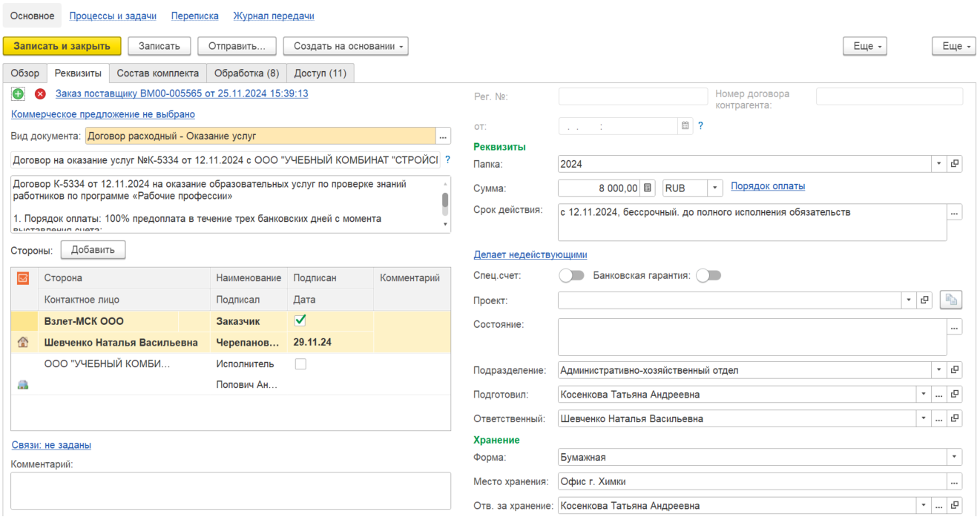This screenshot has width=980, height=517.
Task: Switch to the Обзор tab
Action: [x=25, y=73]
